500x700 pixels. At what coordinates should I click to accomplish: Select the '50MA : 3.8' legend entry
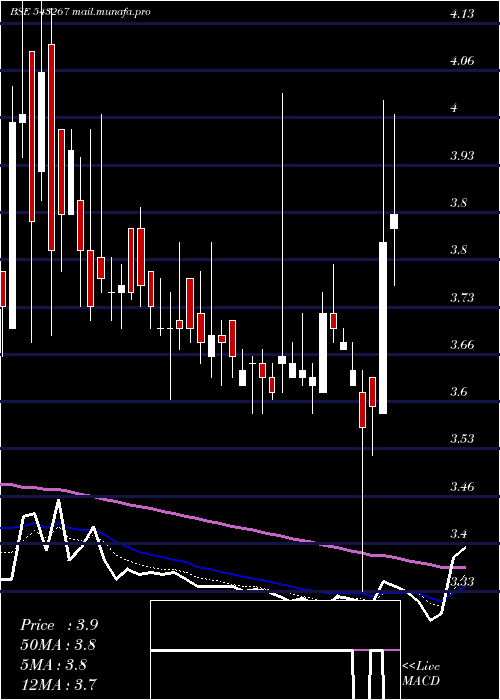point(58,645)
